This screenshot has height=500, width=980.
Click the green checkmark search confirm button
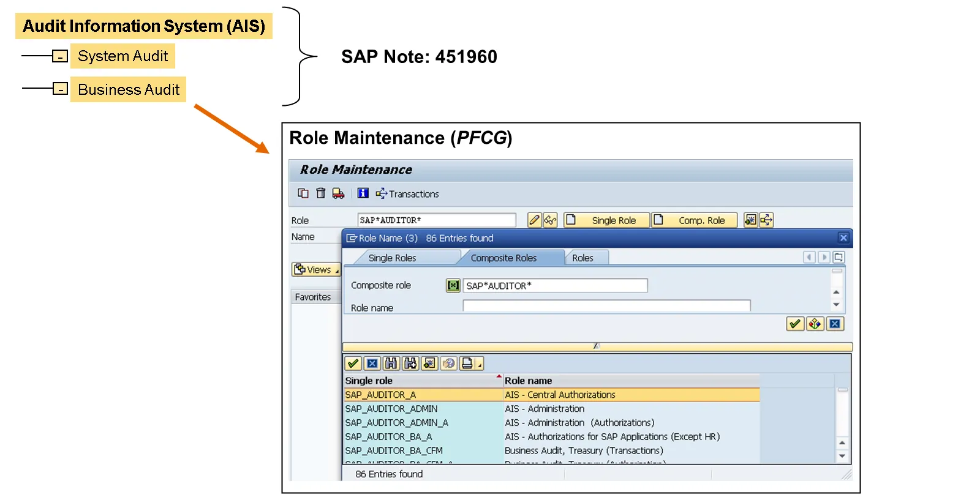[x=795, y=324]
